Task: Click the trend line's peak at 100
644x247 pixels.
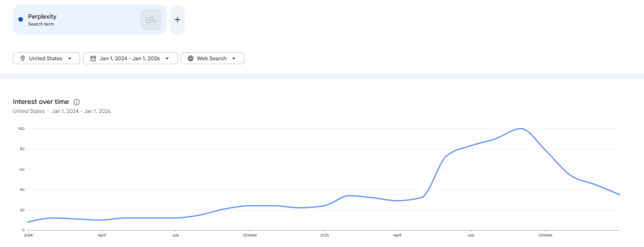Action: click(521, 129)
